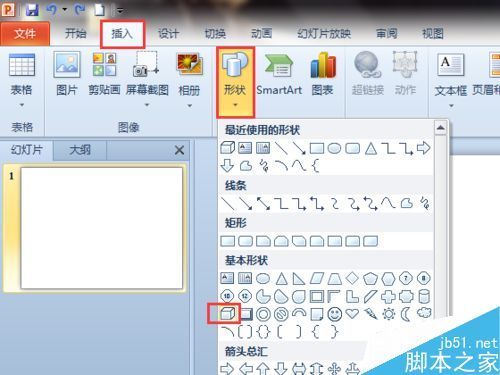Viewport: 500px width, 375px height.
Task: Select the block arc shape
Action: tap(299, 313)
